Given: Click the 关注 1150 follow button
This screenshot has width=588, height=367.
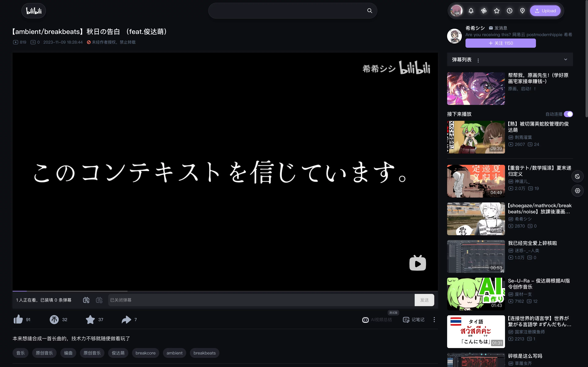Looking at the screenshot, I should point(501,43).
